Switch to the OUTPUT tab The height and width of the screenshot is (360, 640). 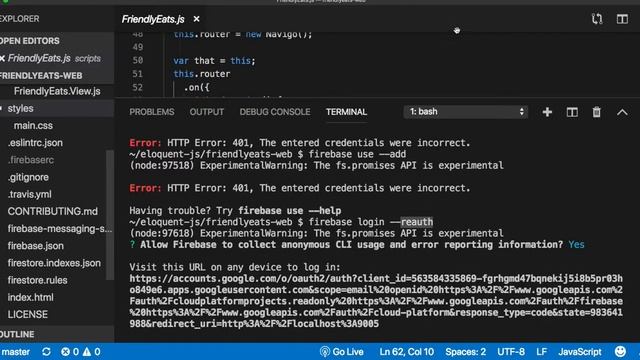[207, 112]
